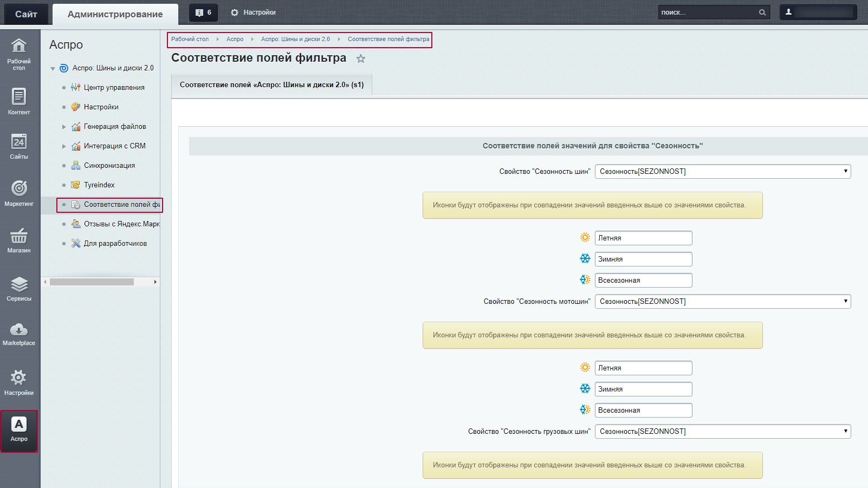Open the Свойство "Сезонность шин" dropdown
This screenshot has width=868, height=488.
(x=723, y=171)
